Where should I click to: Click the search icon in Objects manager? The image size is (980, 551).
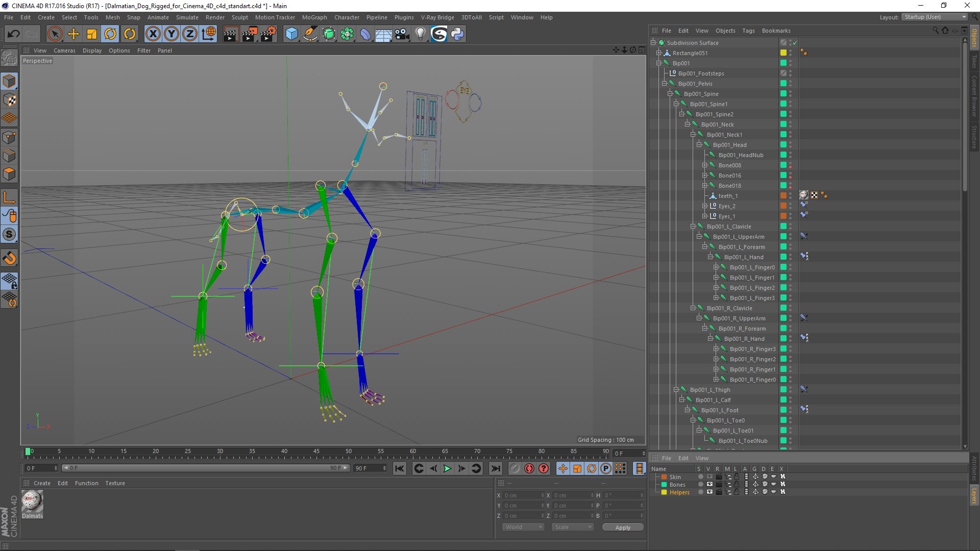tap(935, 31)
